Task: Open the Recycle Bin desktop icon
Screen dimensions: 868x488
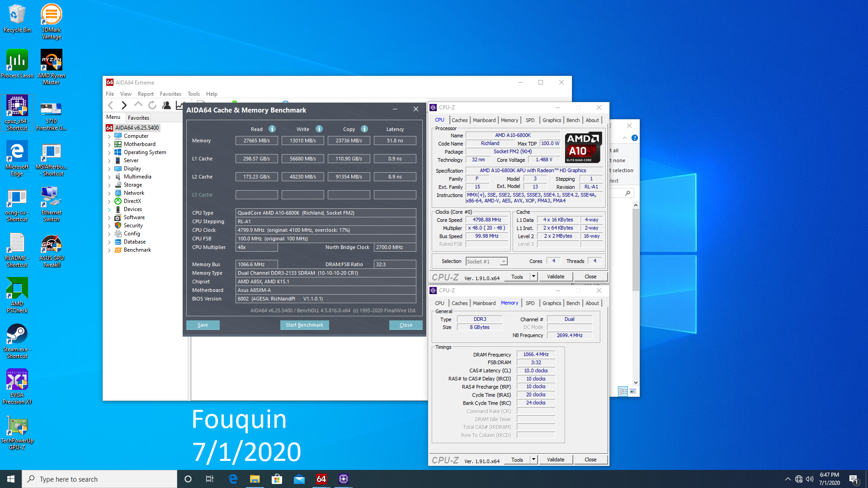Action: tap(17, 19)
